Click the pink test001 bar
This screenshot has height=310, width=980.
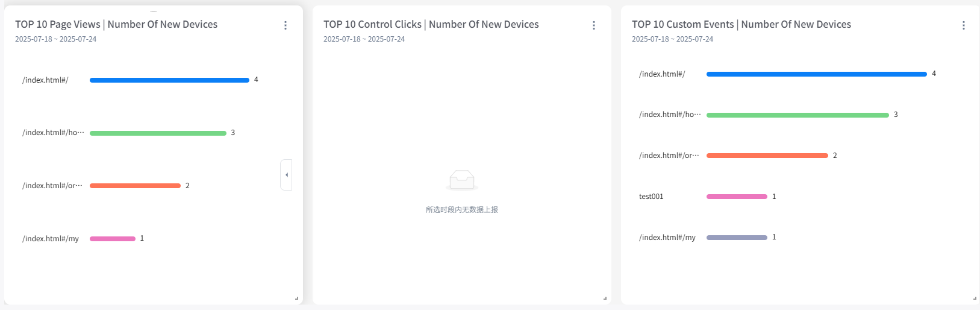pyautogui.click(x=737, y=197)
